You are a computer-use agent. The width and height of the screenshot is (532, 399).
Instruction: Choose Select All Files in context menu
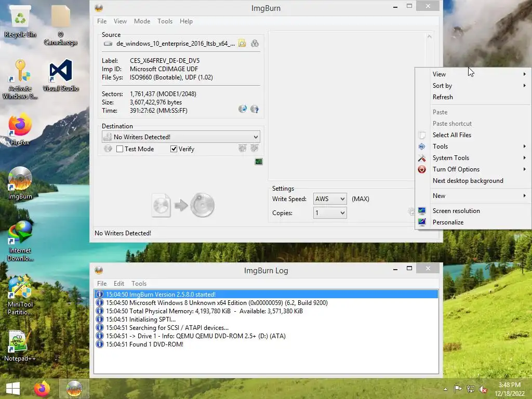[473, 135]
